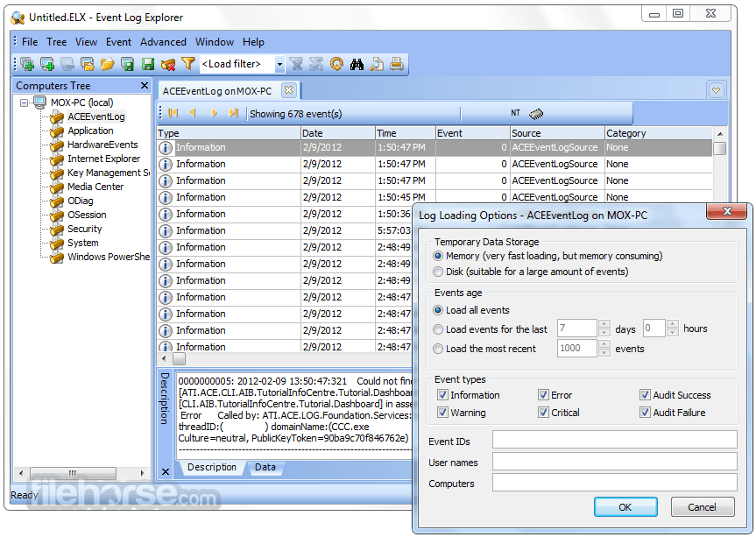Screen dimensions: 756x537
Task: Click the days spinner control
Action: (604, 329)
